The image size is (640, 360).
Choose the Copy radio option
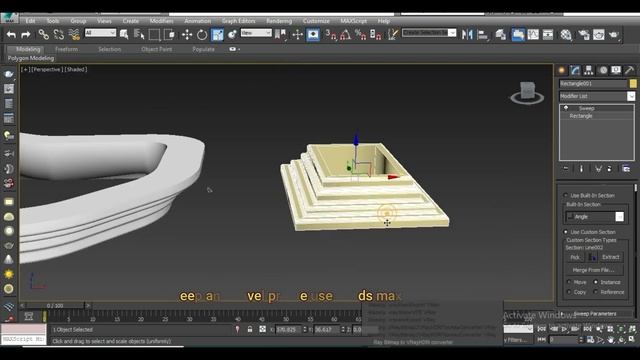[569, 292]
